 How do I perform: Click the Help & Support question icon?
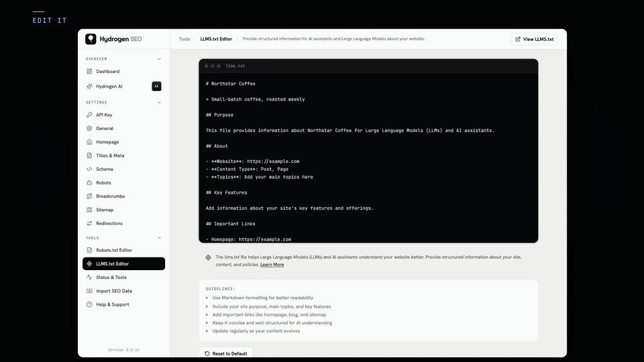(x=89, y=304)
